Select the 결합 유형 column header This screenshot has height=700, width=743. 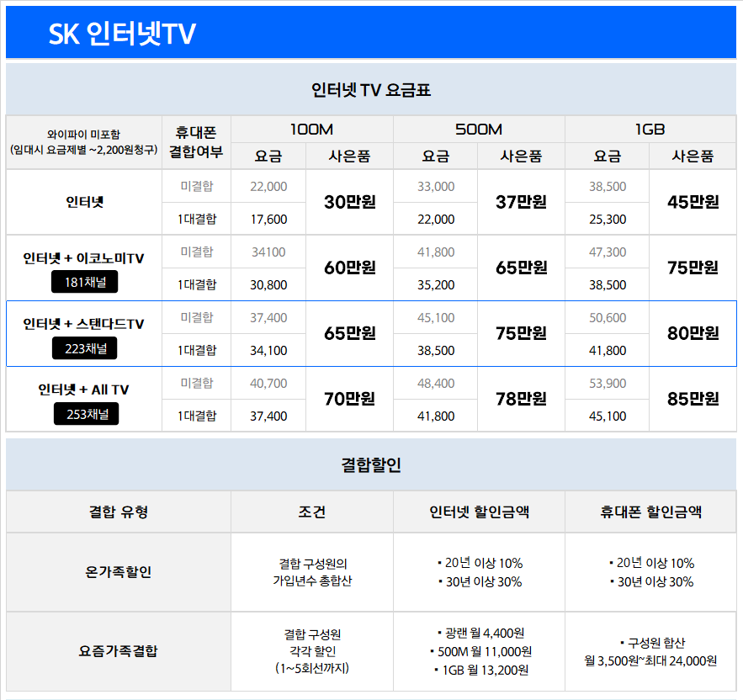(119, 512)
